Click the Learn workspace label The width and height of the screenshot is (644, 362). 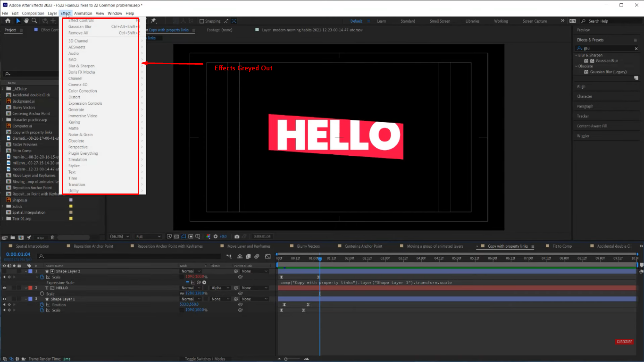point(381,21)
